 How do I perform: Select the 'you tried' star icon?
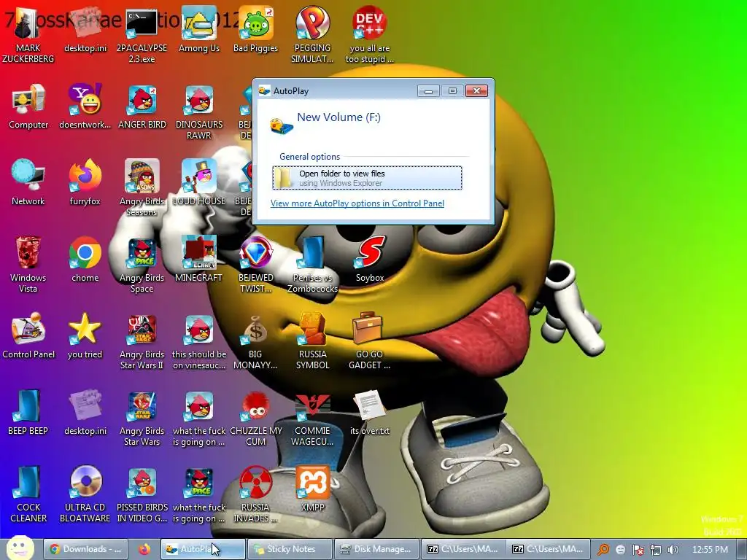[x=85, y=336]
